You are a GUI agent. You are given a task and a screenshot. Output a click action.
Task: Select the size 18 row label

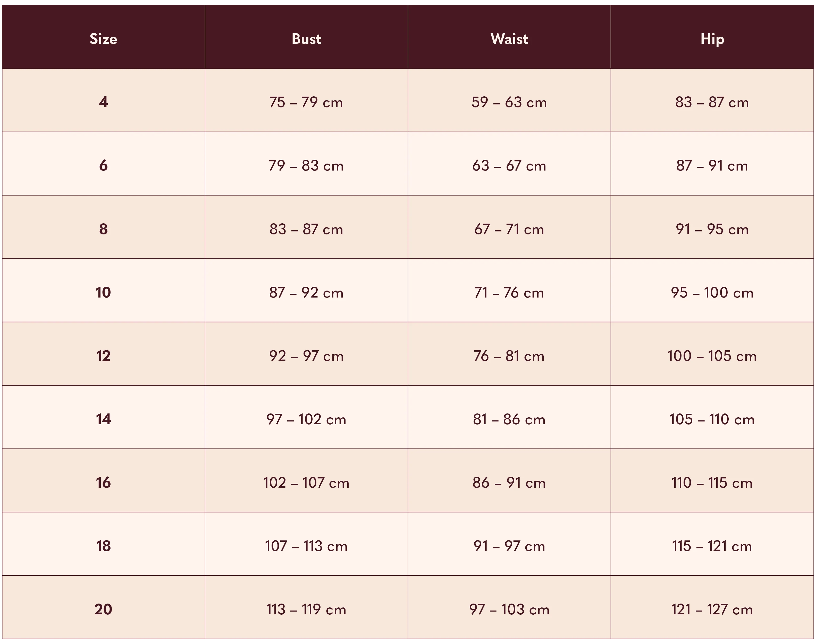pyautogui.click(x=103, y=546)
